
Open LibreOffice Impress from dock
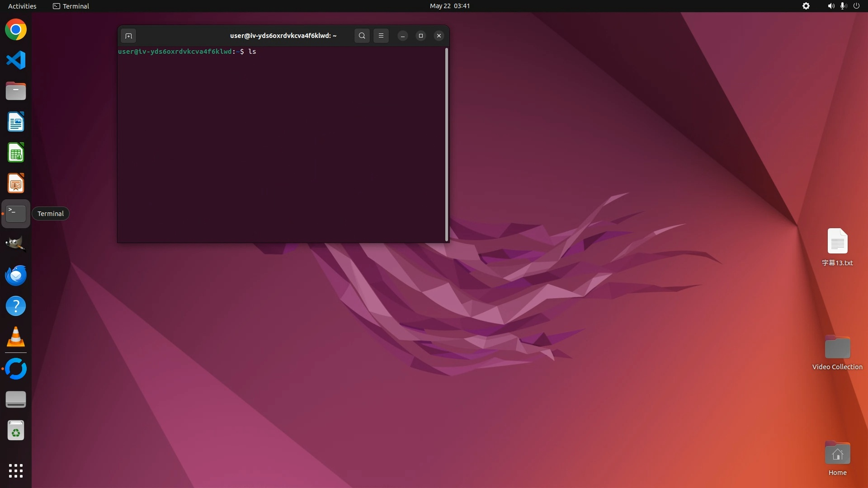(x=16, y=183)
